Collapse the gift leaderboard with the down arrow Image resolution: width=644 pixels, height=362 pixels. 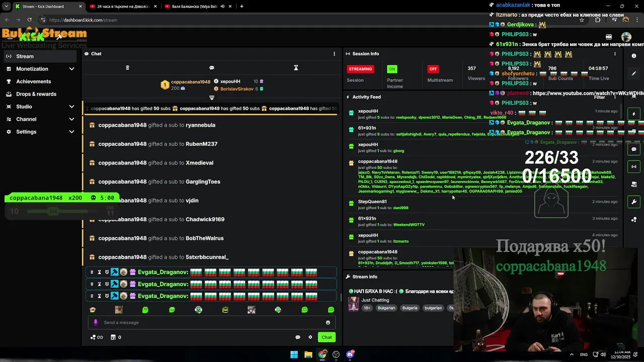click(x=212, y=98)
